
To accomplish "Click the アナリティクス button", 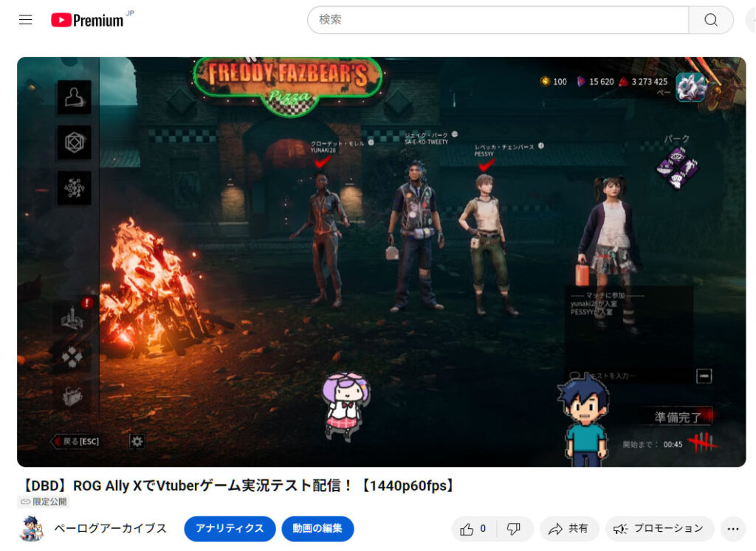I will click(x=230, y=528).
